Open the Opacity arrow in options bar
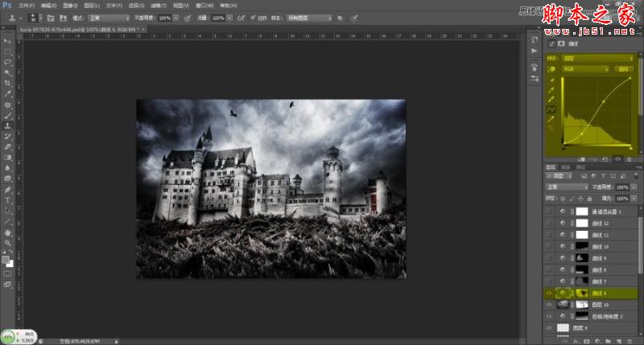The width and height of the screenshot is (644, 345). 176,18
